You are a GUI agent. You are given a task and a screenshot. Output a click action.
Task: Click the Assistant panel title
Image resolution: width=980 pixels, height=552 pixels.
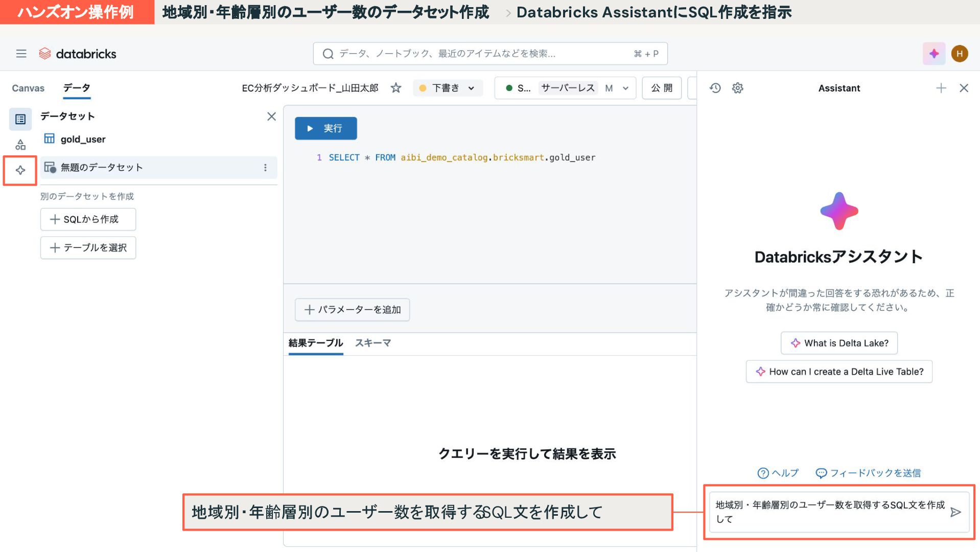click(x=839, y=88)
